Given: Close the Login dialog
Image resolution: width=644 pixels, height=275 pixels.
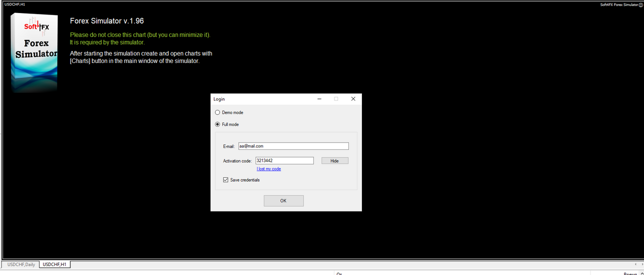Looking at the screenshot, I should click(x=353, y=99).
